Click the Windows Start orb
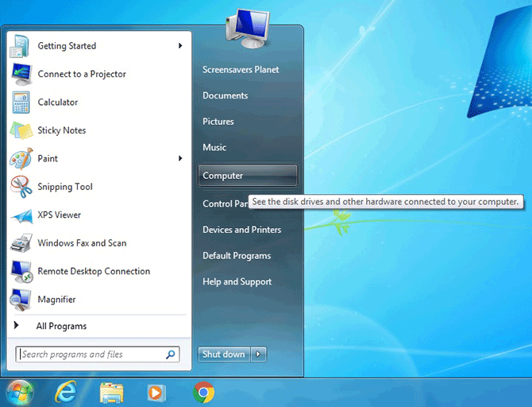Image resolution: width=532 pixels, height=407 pixels. click(x=20, y=393)
